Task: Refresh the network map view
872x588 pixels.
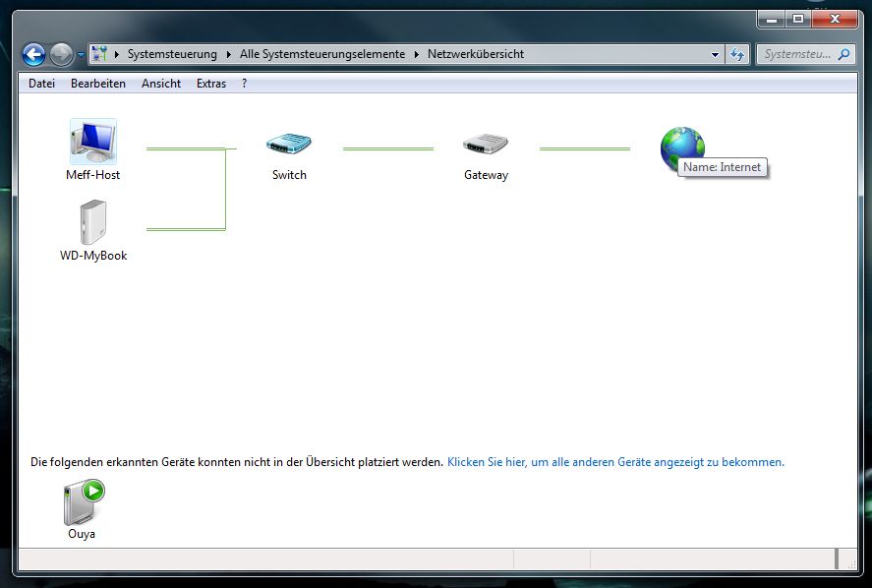Action: 738,55
